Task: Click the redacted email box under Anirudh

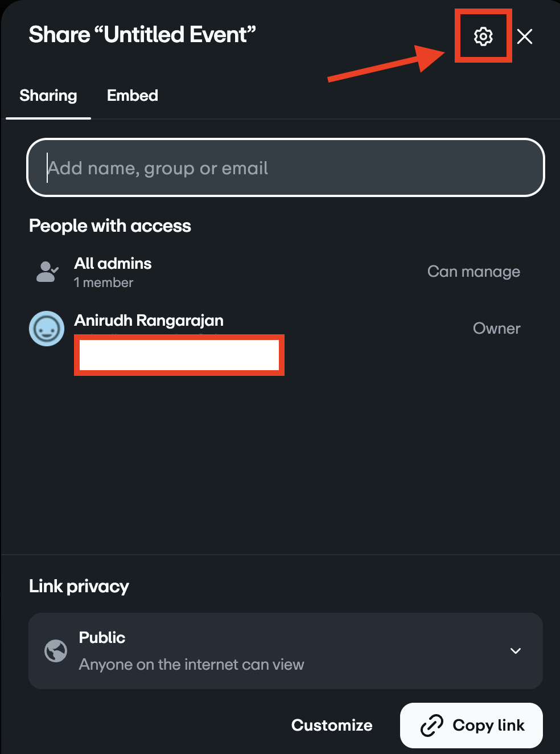Action: click(x=179, y=355)
